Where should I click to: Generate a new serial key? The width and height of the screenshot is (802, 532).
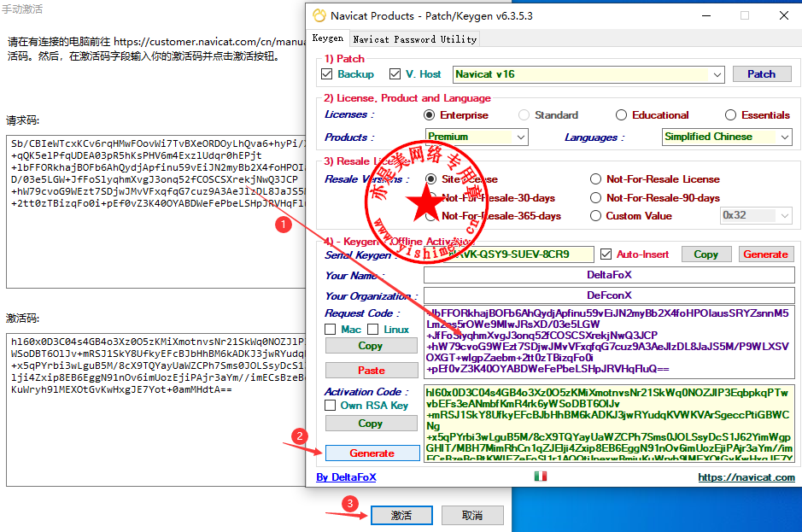(x=765, y=254)
